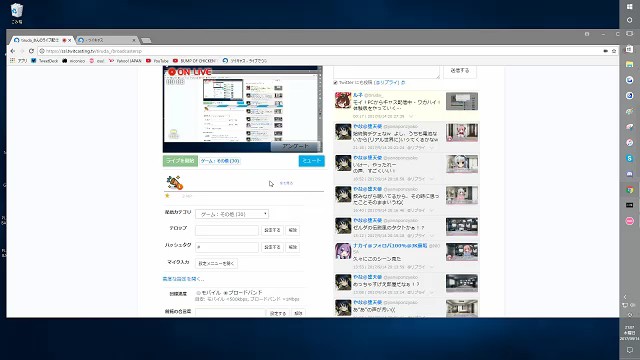Open the niconico bookmark
The height and width of the screenshot is (360, 640).
pyautogui.click(x=73, y=61)
